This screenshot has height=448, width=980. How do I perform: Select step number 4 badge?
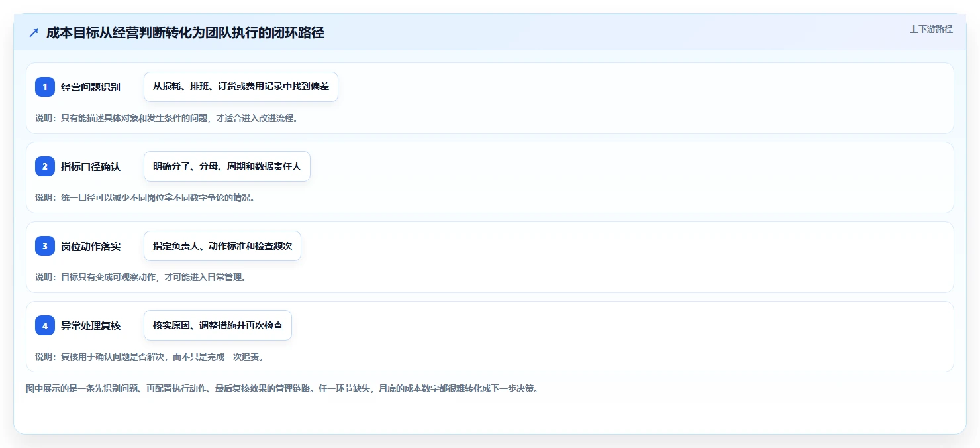click(45, 325)
